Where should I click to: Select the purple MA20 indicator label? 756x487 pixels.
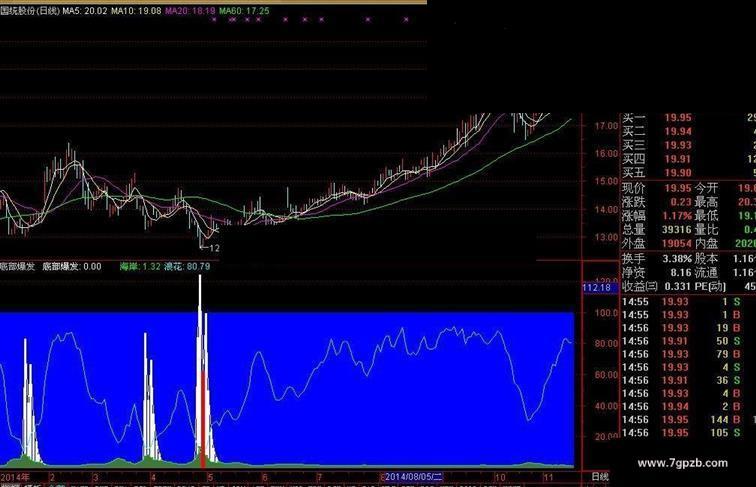[x=190, y=11]
